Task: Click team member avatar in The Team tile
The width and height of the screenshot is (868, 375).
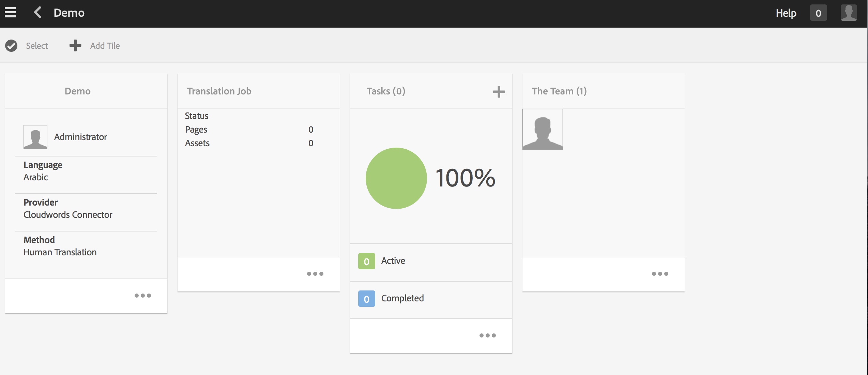Action: click(x=543, y=129)
